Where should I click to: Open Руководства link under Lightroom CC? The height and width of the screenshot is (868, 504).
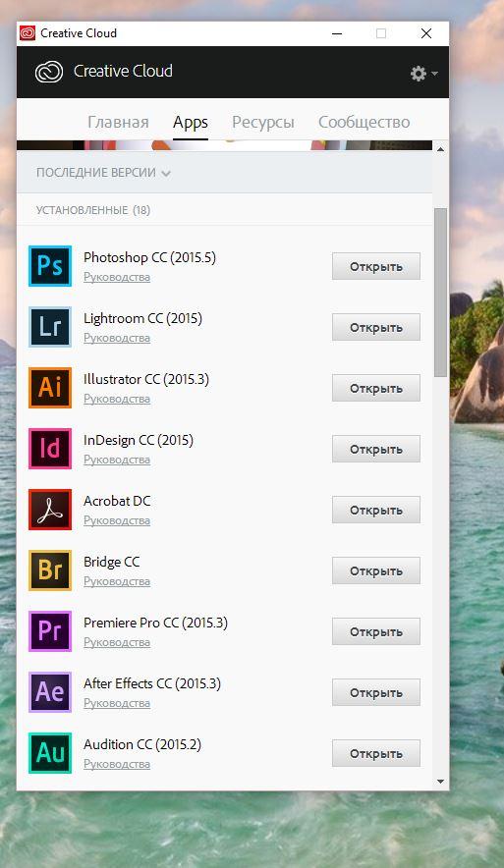pos(117,338)
